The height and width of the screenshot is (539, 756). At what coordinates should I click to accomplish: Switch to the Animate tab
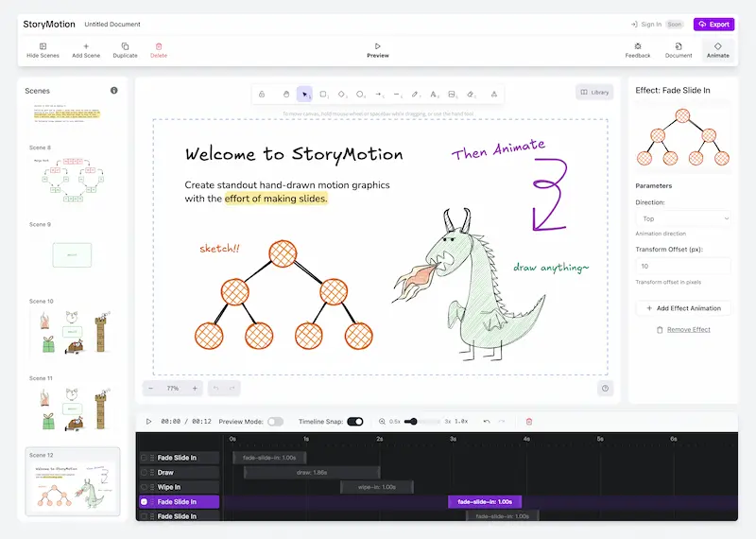[717, 50]
